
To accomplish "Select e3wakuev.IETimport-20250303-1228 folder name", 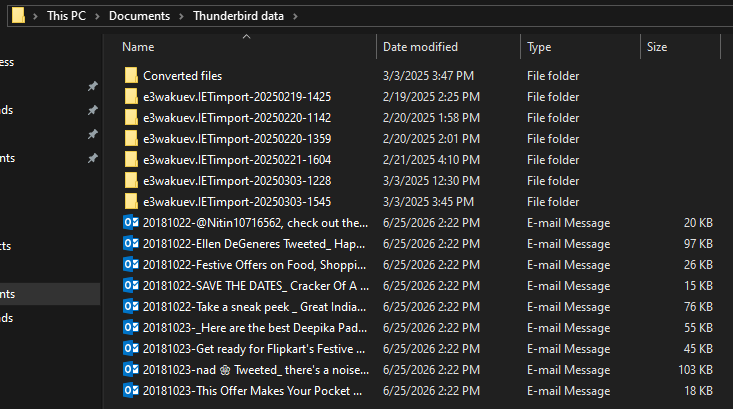I will coord(237,181).
